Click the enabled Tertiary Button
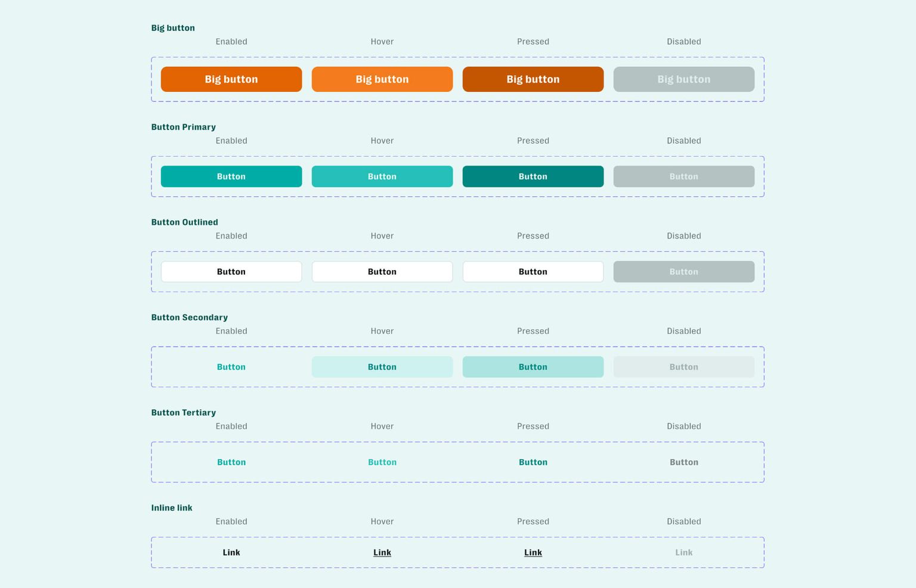 231,462
